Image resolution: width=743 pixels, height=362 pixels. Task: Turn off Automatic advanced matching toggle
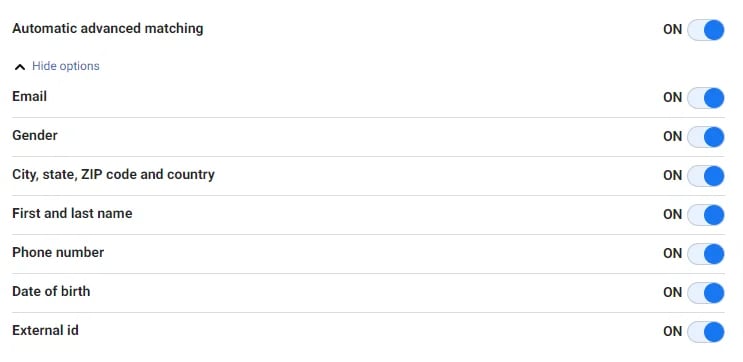pos(706,30)
